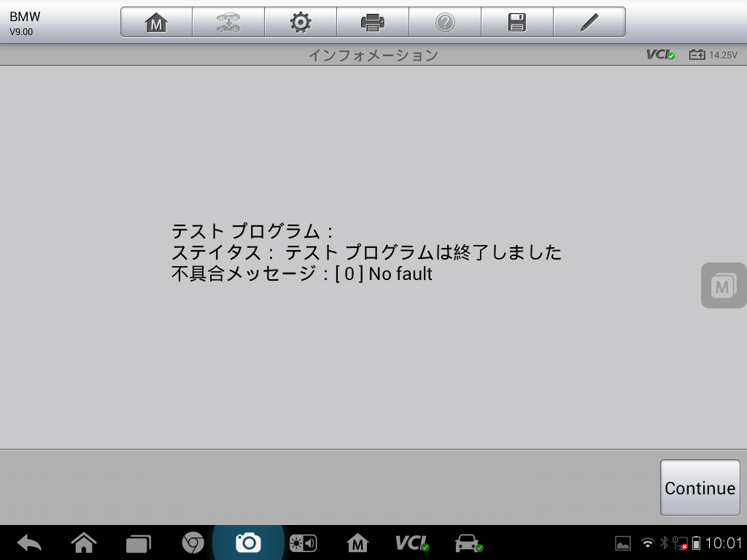
Task: Take a screenshot with the camera icon
Action: (x=248, y=542)
